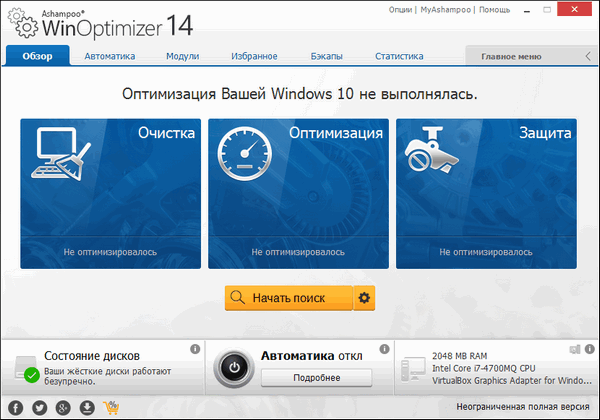Viewport: 600px width, 420px height.
Task: Click the Состояние дисков heading
Action: coord(92,356)
